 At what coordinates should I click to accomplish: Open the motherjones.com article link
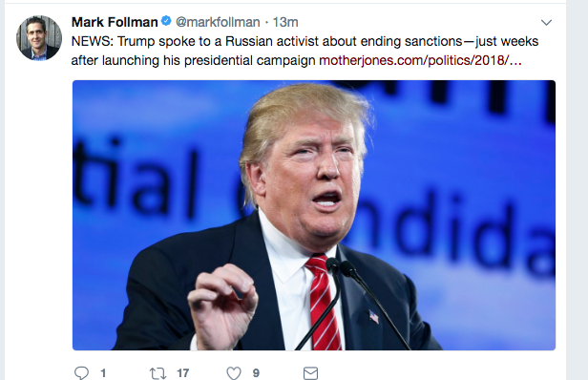[x=420, y=60]
